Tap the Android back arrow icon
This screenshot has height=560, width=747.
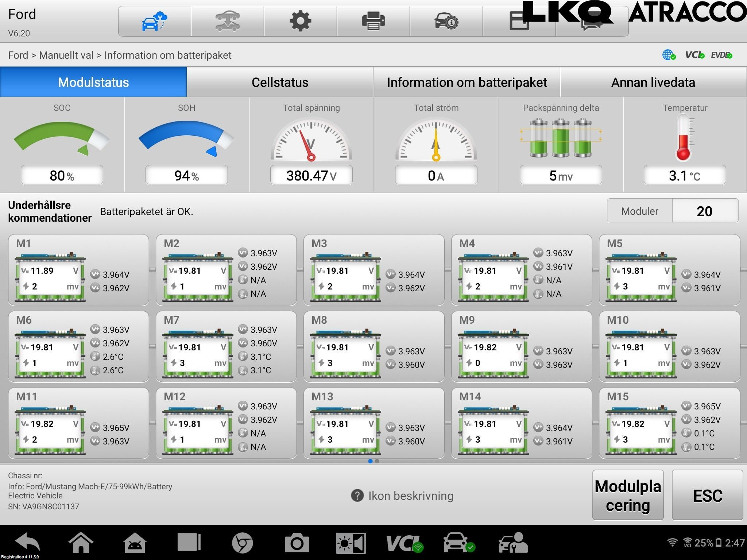click(27, 543)
